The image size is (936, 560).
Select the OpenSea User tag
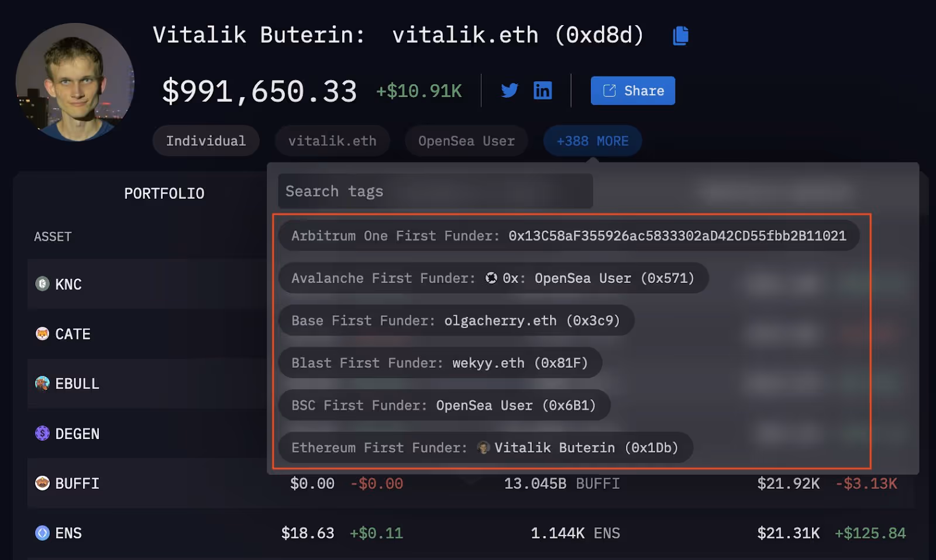coord(466,141)
